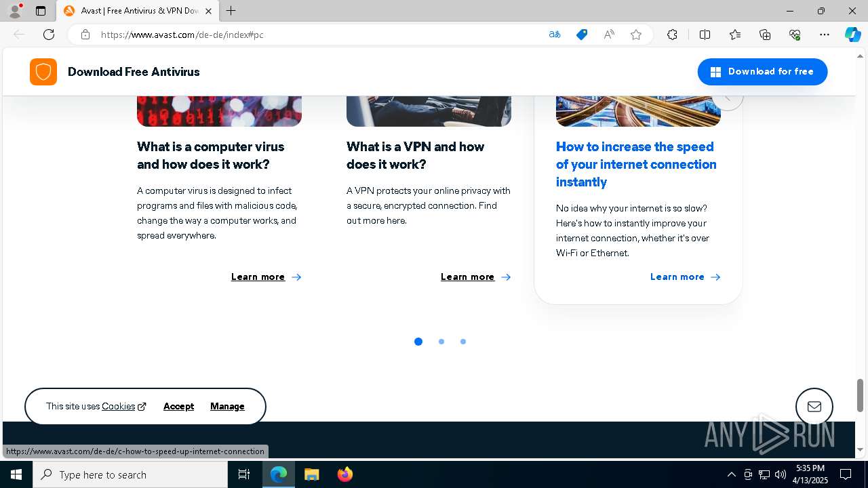Open the notification center icon
This screenshot has width=868, height=488.
(x=846, y=474)
